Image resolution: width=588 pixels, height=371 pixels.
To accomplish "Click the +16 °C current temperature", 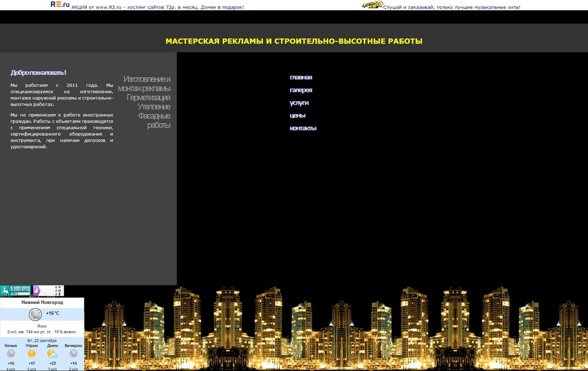I will (x=52, y=313).
